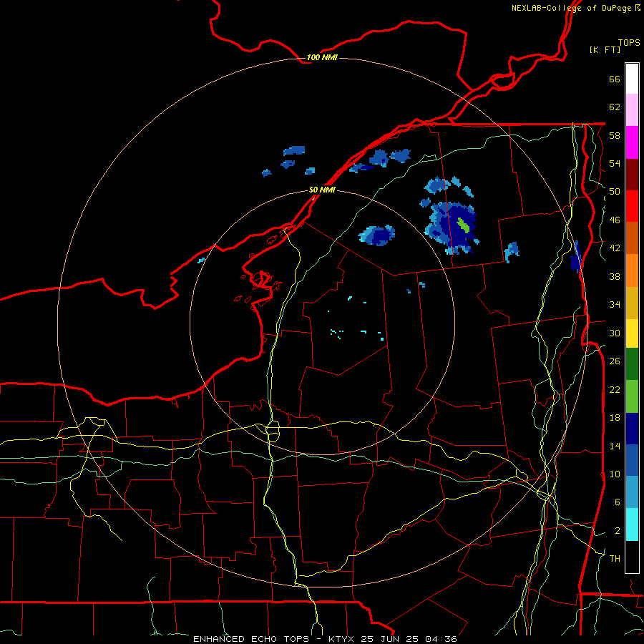Screen dimensions: 644x644
Task: Click the dark green legend swatch
Action: (x=632, y=364)
